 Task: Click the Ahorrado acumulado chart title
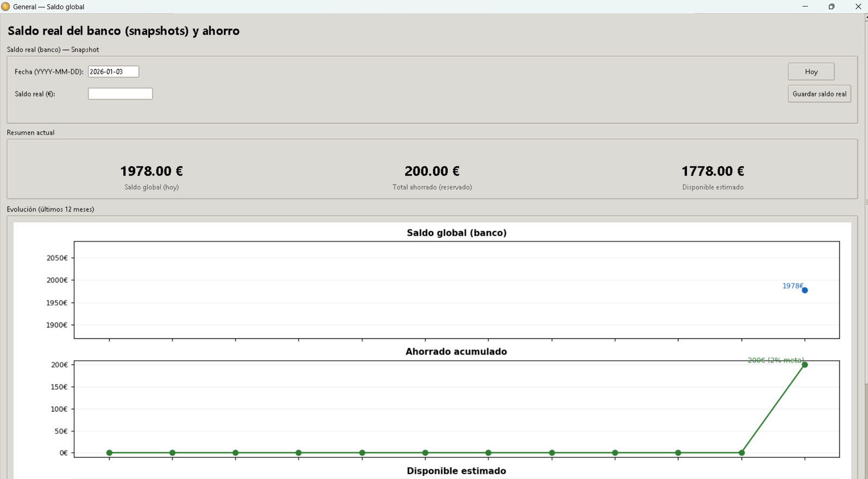coord(456,352)
